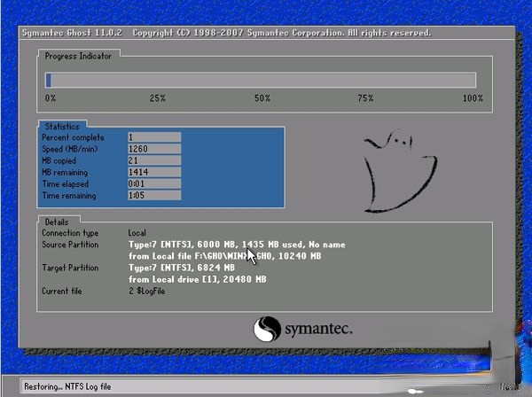Select the Percent complete value field

tap(153, 137)
